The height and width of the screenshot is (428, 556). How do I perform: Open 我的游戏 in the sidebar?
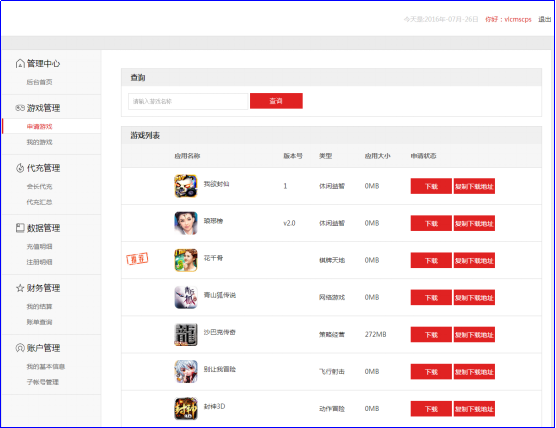coord(39,142)
